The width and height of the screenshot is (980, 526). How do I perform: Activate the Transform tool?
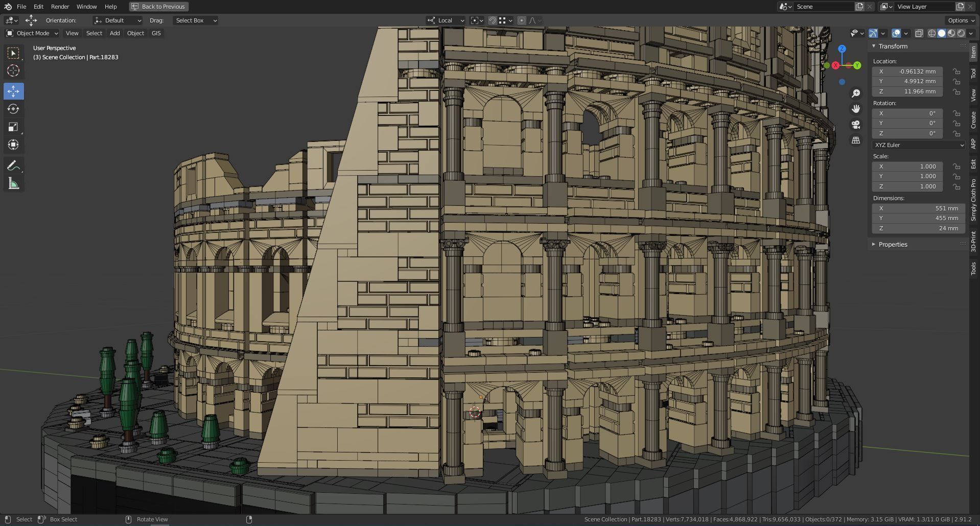tap(13, 145)
